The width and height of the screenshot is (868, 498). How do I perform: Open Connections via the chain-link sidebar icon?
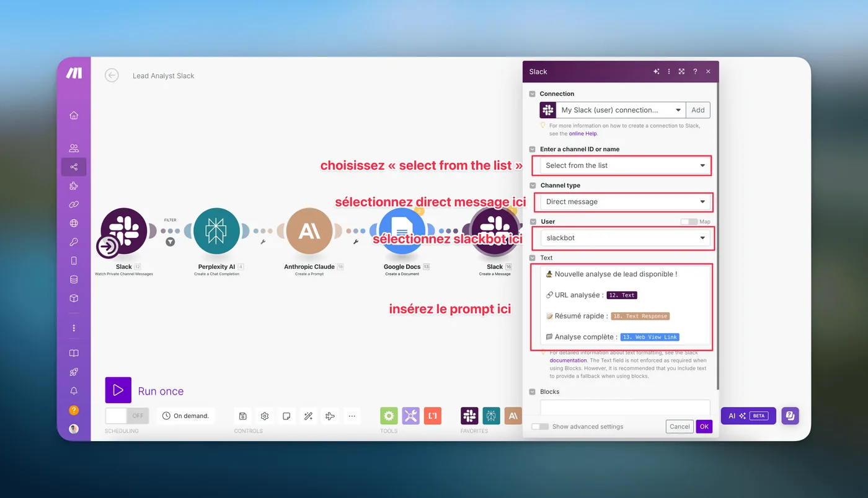click(74, 204)
